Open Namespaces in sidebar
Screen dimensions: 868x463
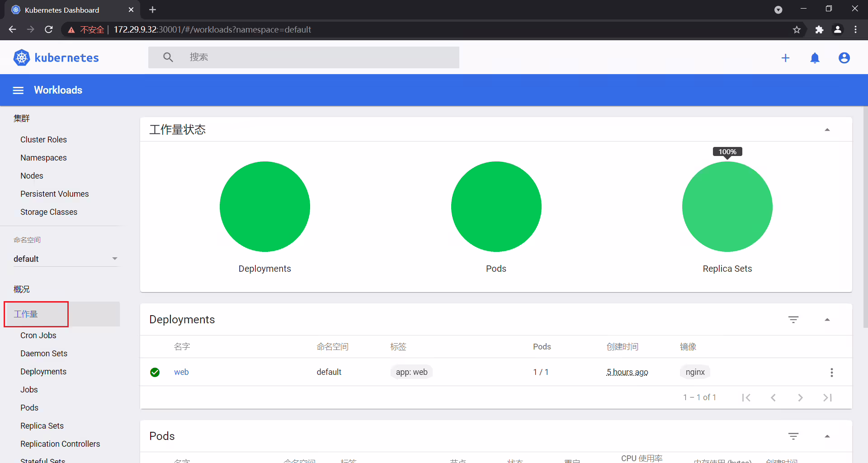(43, 158)
